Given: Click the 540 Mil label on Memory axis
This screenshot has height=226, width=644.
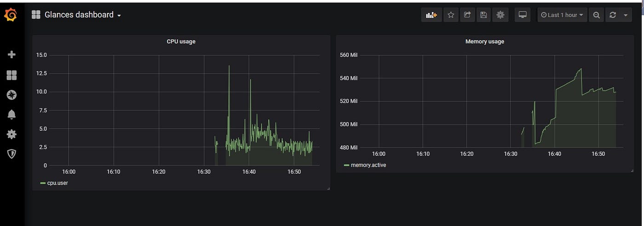Looking at the screenshot, I should [x=348, y=78].
